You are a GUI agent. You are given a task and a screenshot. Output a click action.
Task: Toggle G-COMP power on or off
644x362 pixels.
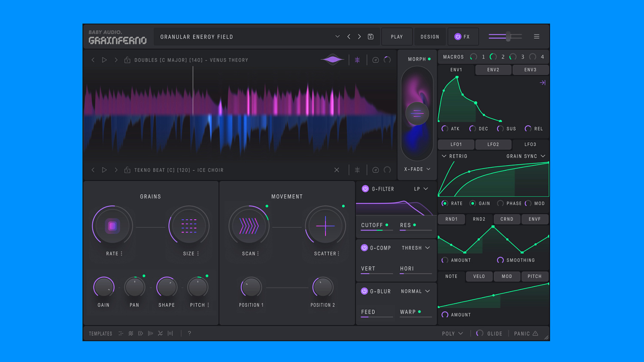pyautogui.click(x=365, y=247)
